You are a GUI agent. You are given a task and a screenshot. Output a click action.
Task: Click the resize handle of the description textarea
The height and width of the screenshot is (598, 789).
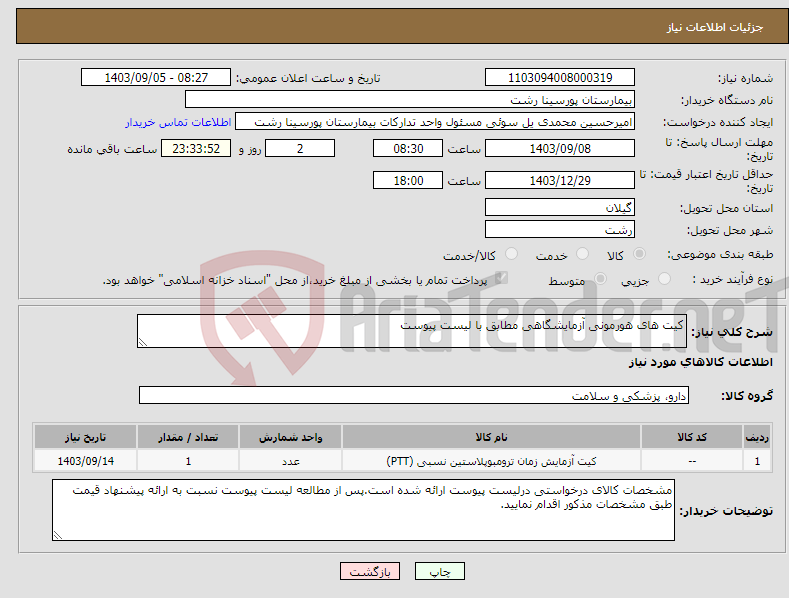click(x=143, y=342)
